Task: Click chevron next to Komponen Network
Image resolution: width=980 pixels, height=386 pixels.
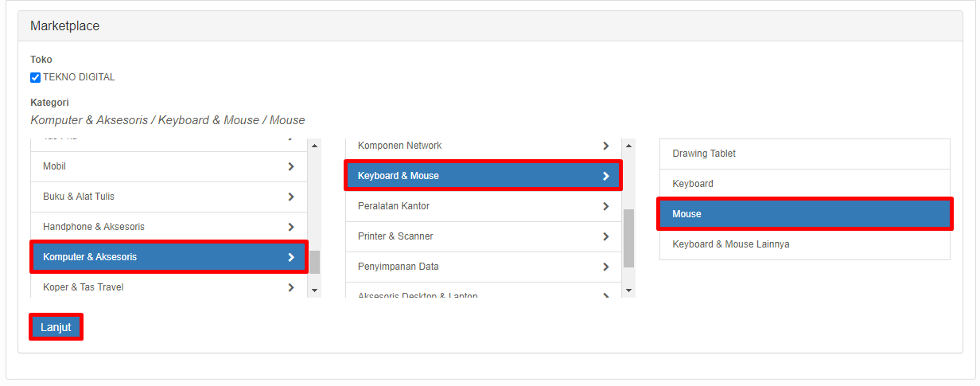Action: pyautogui.click(x=606, y=146)
